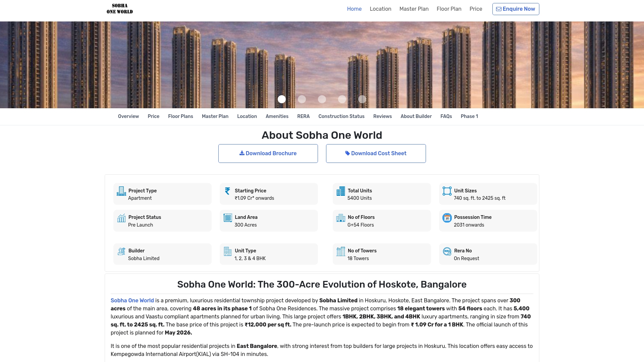The height and width of the screenshot is (362, 644).
Task: Go to Location section tab
Action: (x=247, y=116)
